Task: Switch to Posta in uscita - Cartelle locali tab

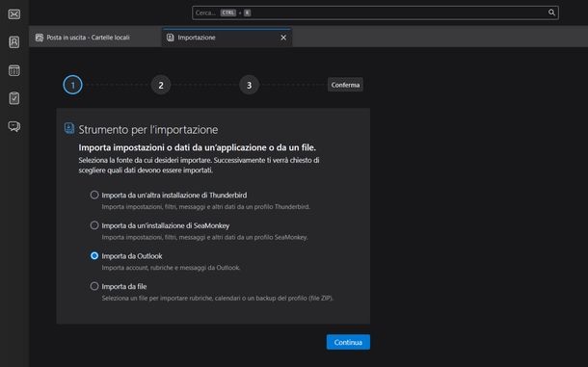Action: tap(95, 38)
